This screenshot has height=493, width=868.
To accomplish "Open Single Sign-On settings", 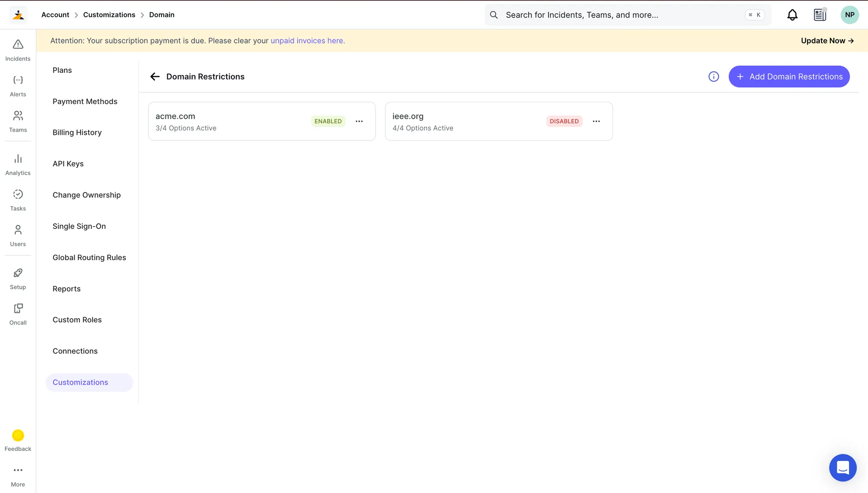I will click(79, 226).
